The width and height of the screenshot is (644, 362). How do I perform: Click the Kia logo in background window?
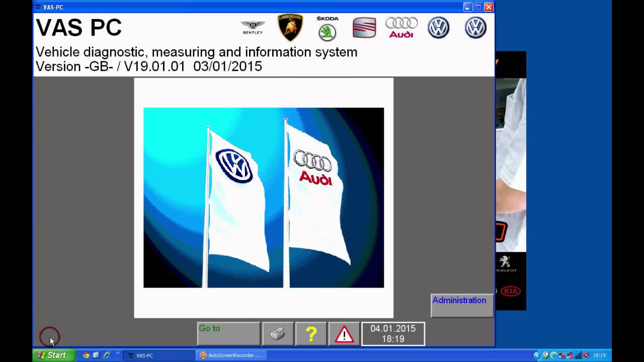pos(510,292)
